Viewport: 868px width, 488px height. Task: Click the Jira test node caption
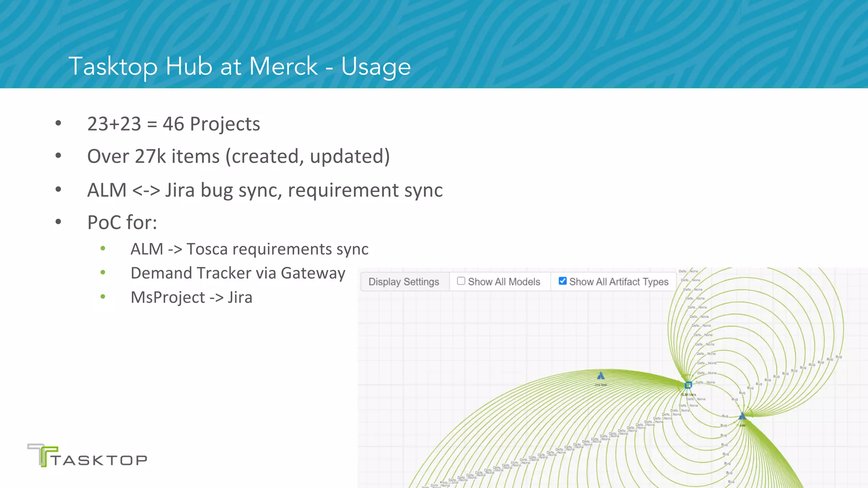point(601,385)
